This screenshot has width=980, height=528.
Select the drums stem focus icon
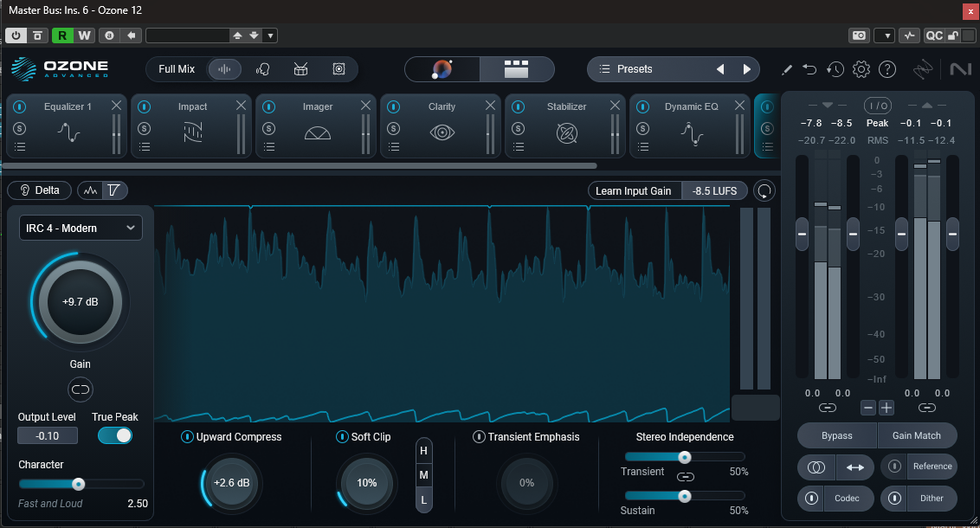point(300,68)
